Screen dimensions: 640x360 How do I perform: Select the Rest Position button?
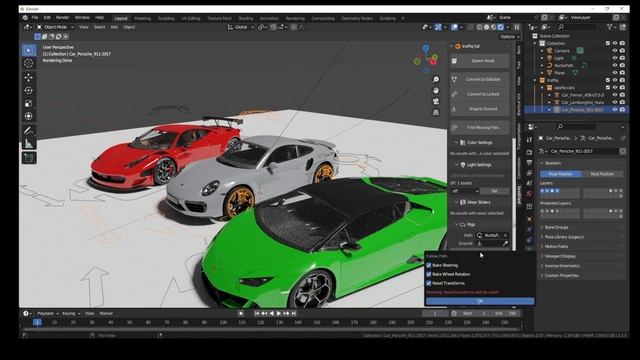pos(602,174)
